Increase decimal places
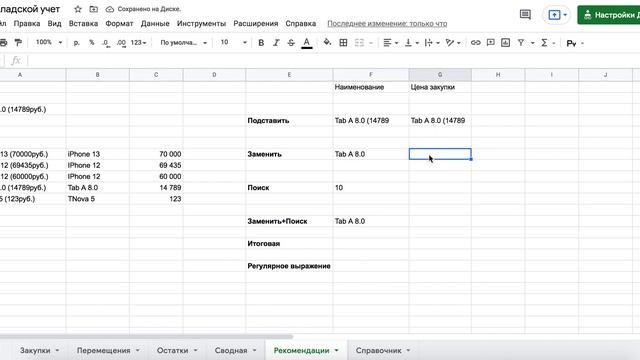The image size is (640, 360). [121, 42]
